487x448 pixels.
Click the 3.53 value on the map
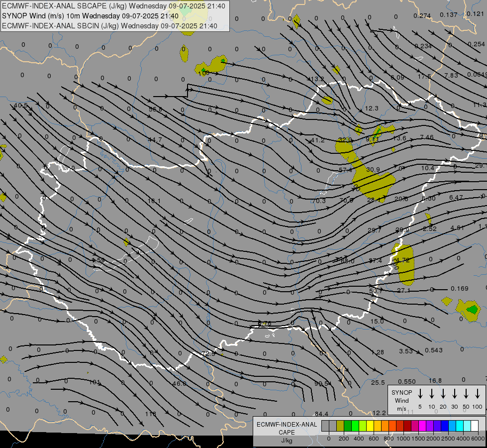(405, 351)
